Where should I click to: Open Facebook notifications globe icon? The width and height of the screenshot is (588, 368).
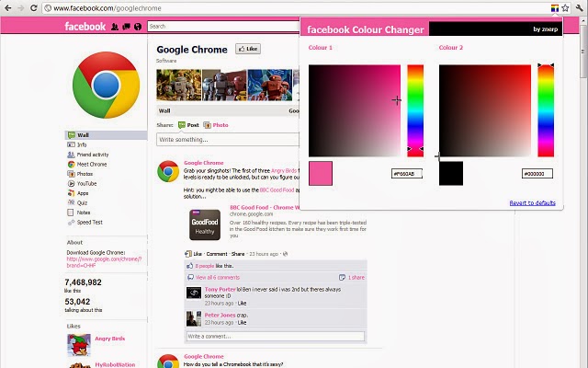[x=138, y=27]
